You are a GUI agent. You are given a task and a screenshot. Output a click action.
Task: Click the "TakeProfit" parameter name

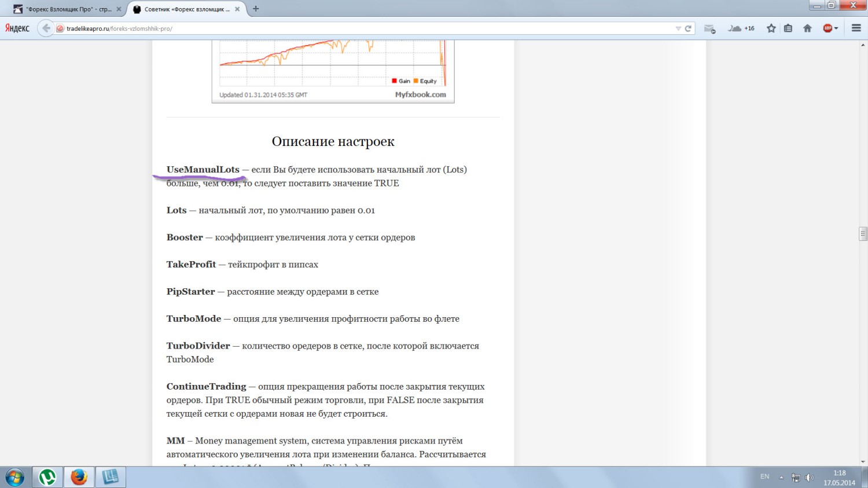(191, 265)
